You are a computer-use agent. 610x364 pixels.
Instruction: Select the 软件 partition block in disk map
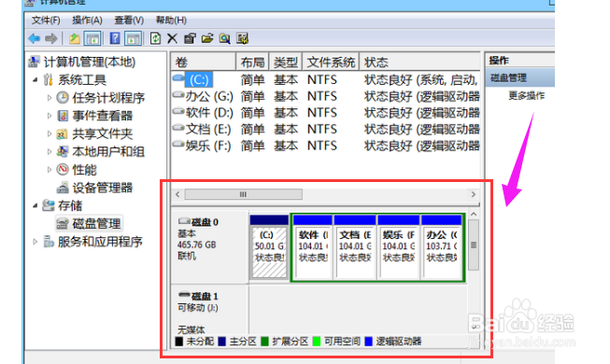[x=313, y=247]
